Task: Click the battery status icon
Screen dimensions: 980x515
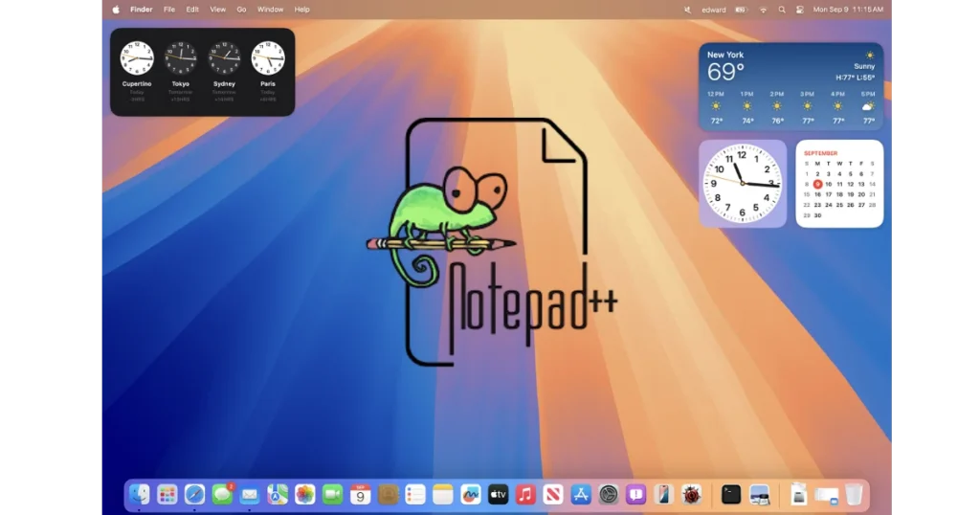Action: pyautogui.click(x=742, y=10)
